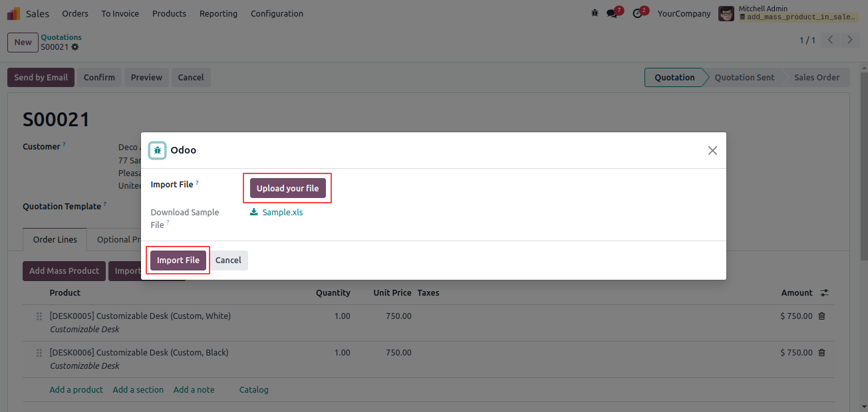
Task: Select the Customizable Desk (Custom, White) product cell
Action: 140,322
